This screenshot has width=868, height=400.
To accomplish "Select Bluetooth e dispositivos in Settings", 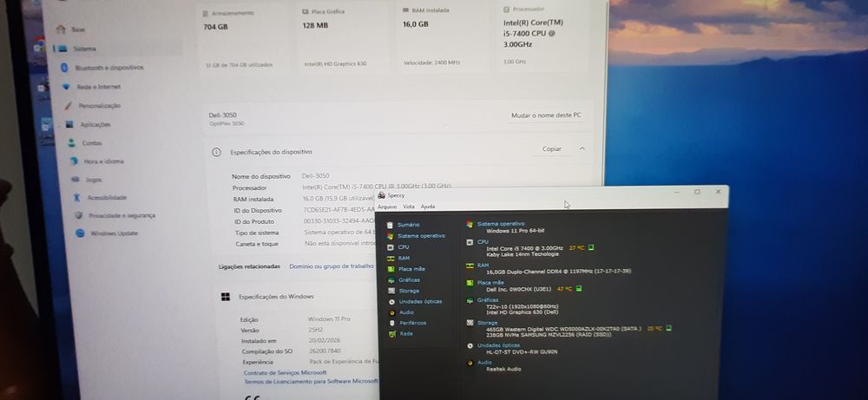I will [109, 68].
